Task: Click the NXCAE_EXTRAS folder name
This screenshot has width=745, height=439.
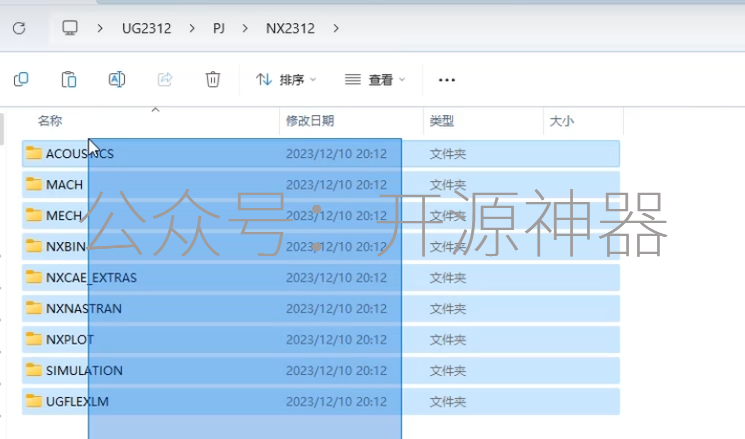Action: click(x=91, y=277)
